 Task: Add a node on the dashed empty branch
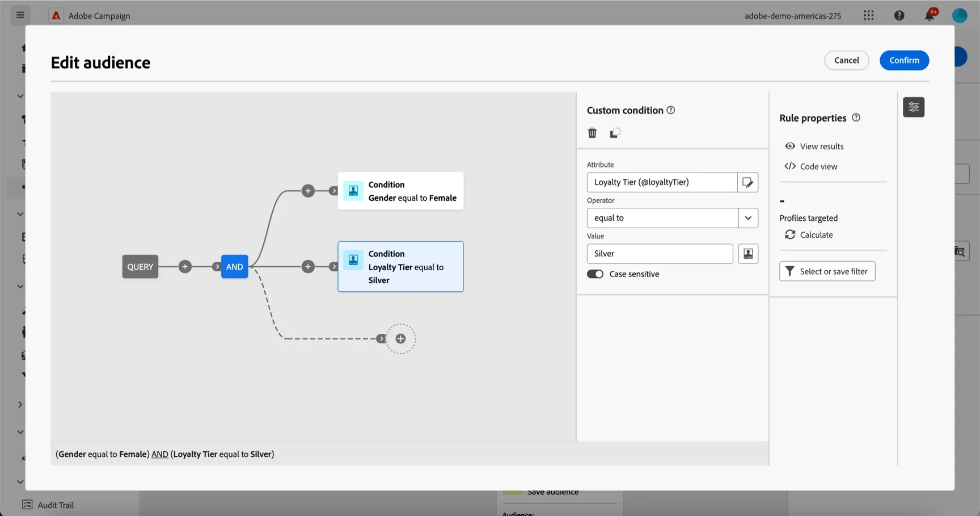coord(400,339)
